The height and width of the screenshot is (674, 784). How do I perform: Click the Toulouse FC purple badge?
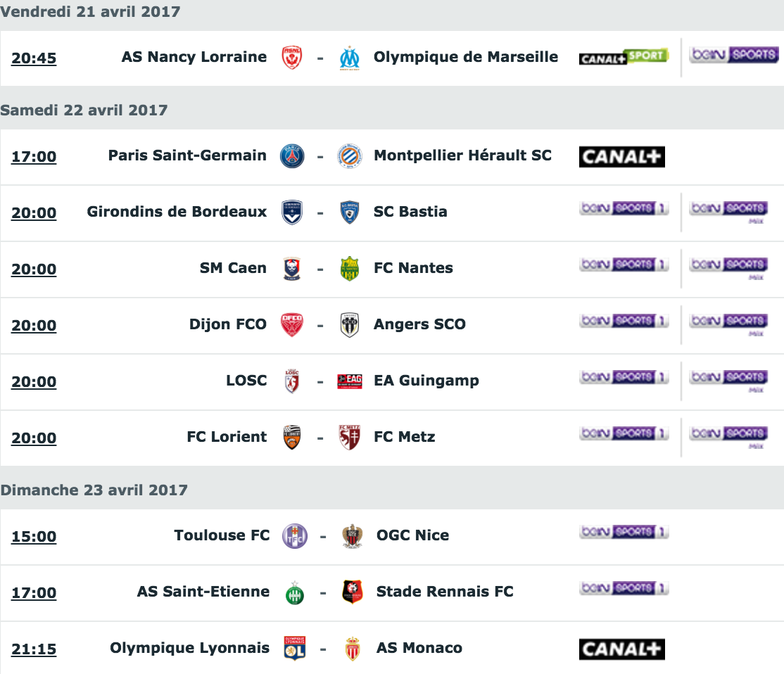tap(294, 536)
